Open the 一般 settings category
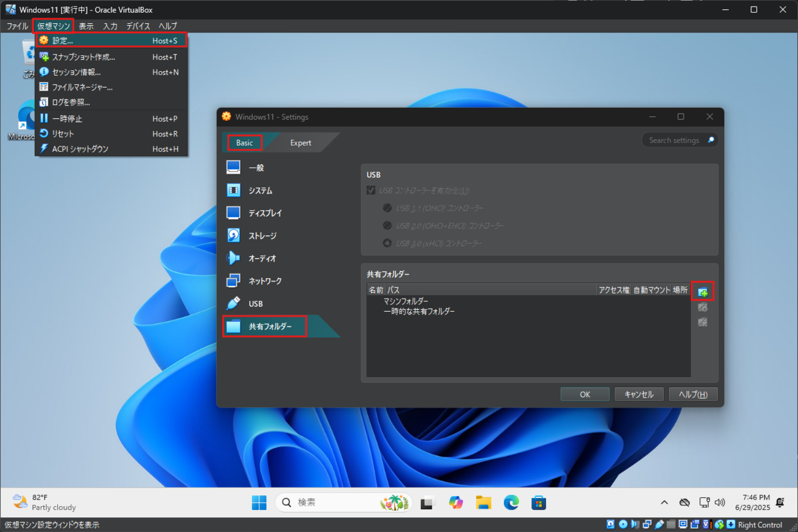This screenshot has width=798, height=532. (x=281, y=168)
